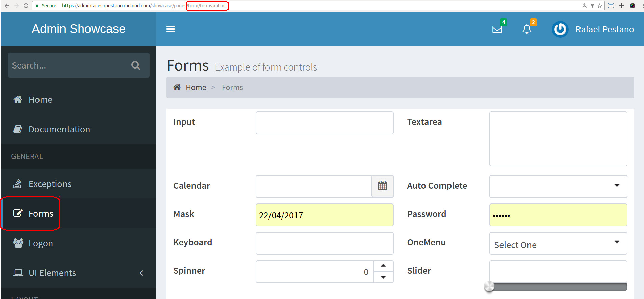Reload the page with the refresh icon
The image size is (644, 299).
coord(26,6)
